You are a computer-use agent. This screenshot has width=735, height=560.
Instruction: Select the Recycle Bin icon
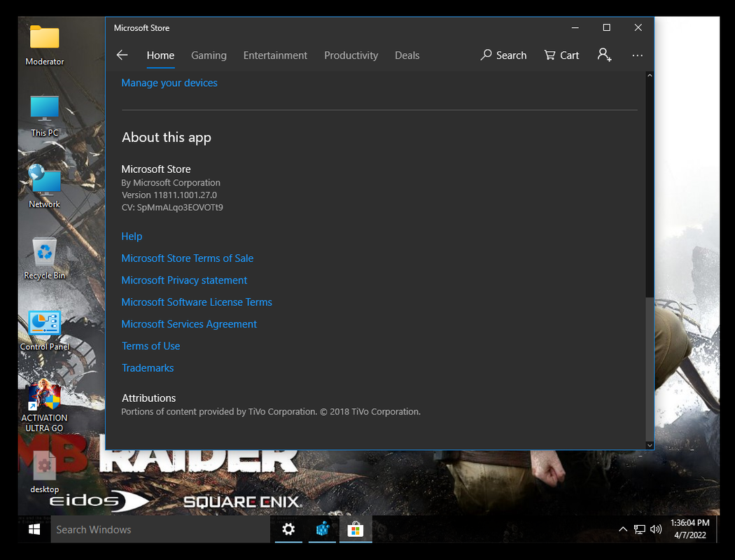45,258
